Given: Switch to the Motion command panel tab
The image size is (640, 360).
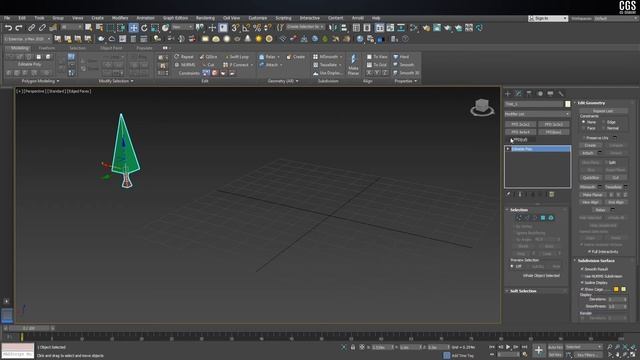Looking at the screenshot, I should pos(540,93).
